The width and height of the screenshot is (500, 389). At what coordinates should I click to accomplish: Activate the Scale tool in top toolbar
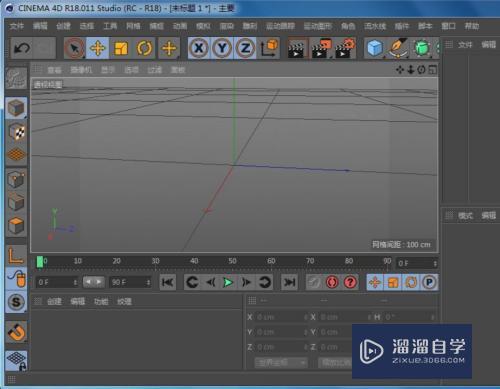[x=121, y=48]
